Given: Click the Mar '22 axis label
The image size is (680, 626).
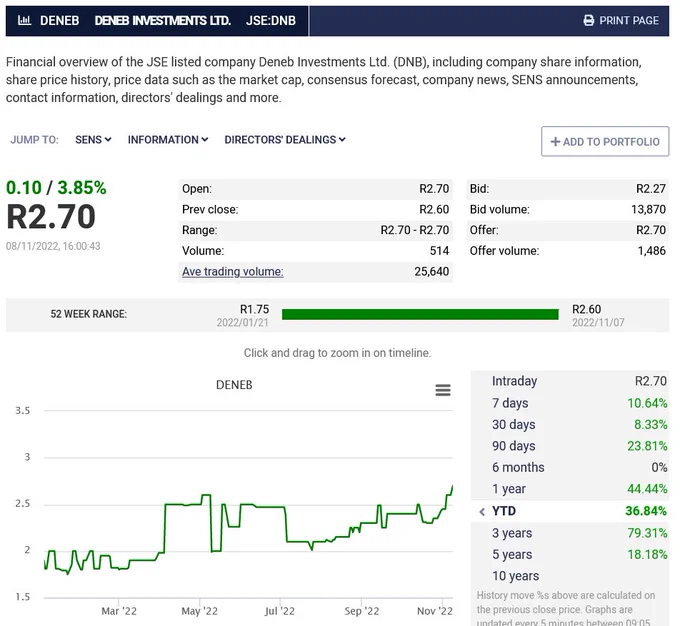Looking at the screenshot, I should click(119, 611).
